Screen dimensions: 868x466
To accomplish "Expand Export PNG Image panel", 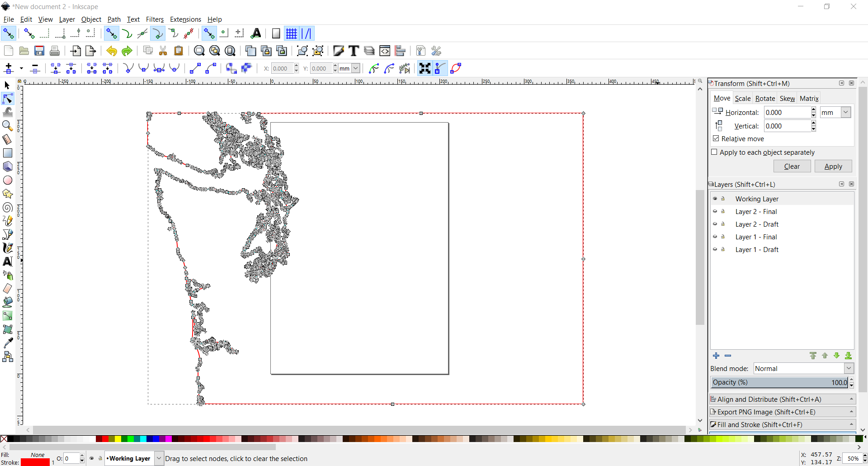I will point(783,412).
